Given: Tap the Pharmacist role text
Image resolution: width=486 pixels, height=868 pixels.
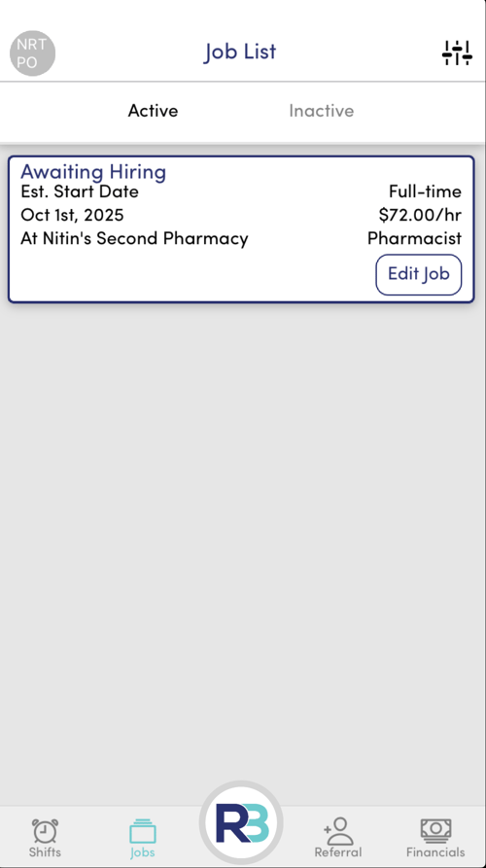Looking at the screenshot, I should tap(414, 238).
